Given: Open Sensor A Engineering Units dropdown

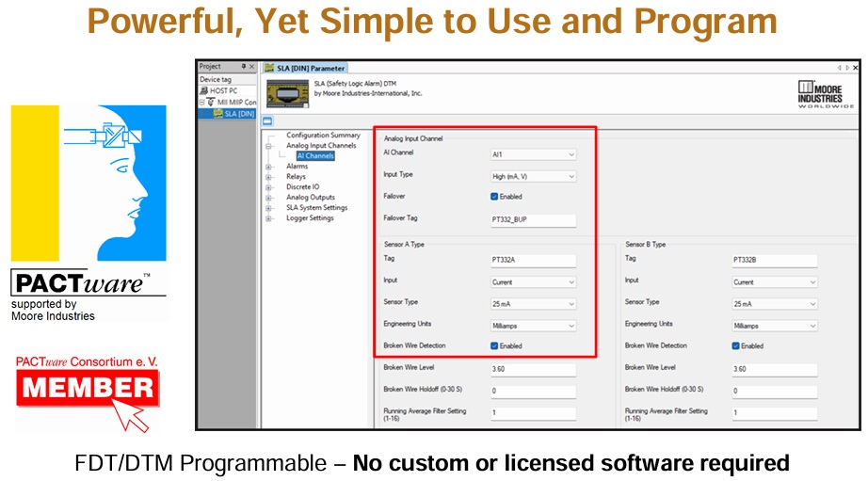Looking at the screenshot, I should pyautogui.click(x=533, y=326).
